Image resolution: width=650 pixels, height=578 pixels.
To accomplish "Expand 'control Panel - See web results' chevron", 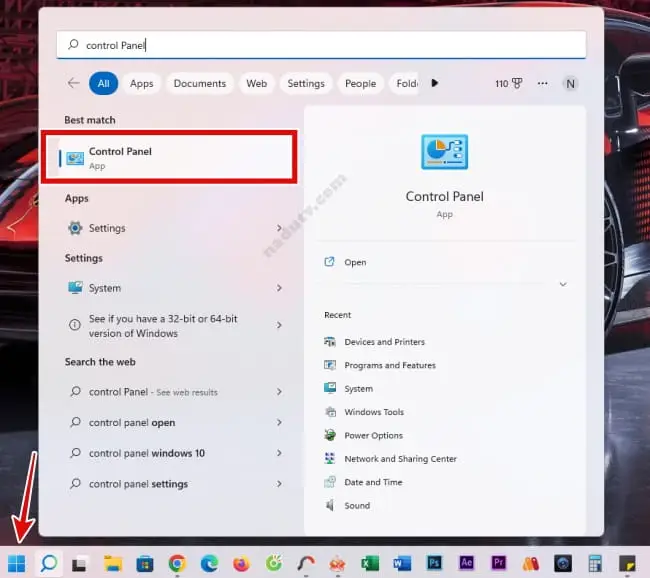I will [279, 391].
